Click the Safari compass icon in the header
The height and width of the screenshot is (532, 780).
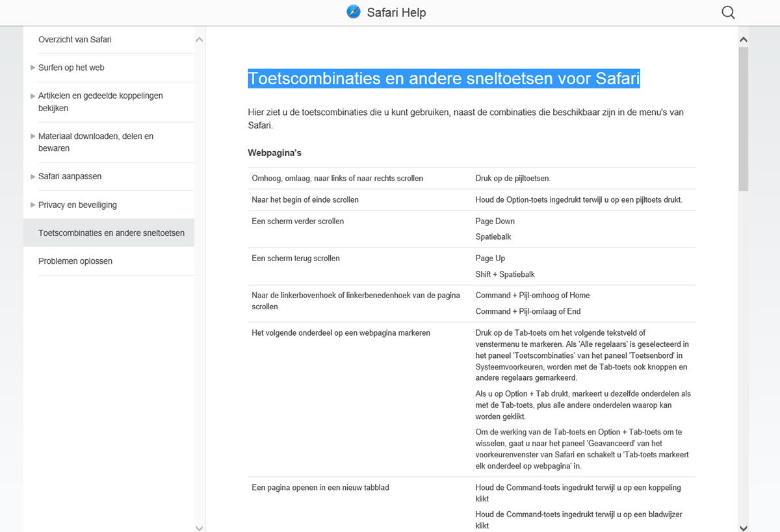pos(354,12)
